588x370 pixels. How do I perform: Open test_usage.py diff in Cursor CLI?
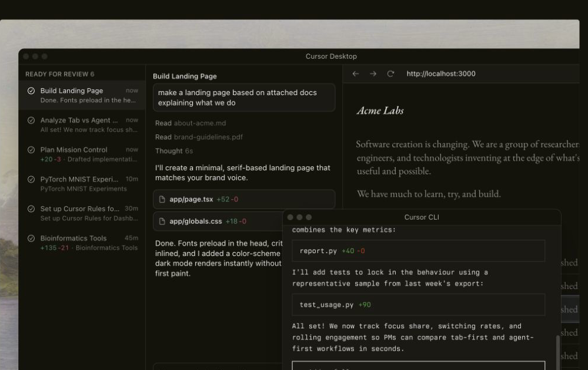point(418,305)
